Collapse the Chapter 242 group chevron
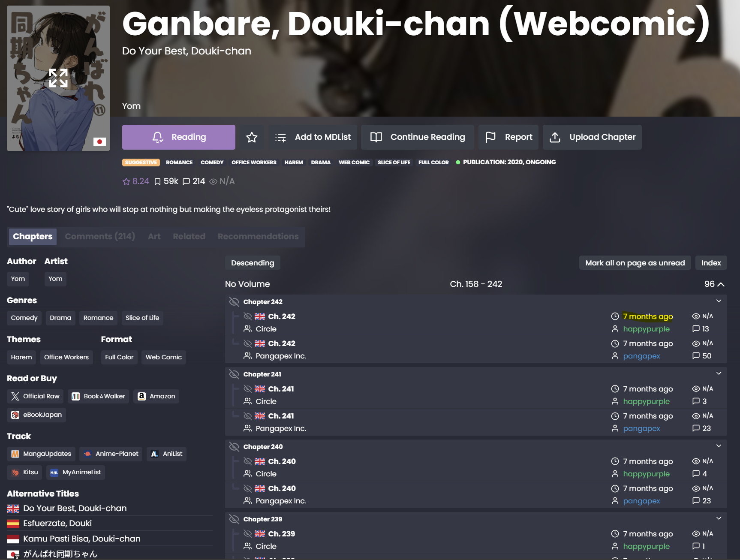This screenshot has width=740, height=560. [719, 301]
